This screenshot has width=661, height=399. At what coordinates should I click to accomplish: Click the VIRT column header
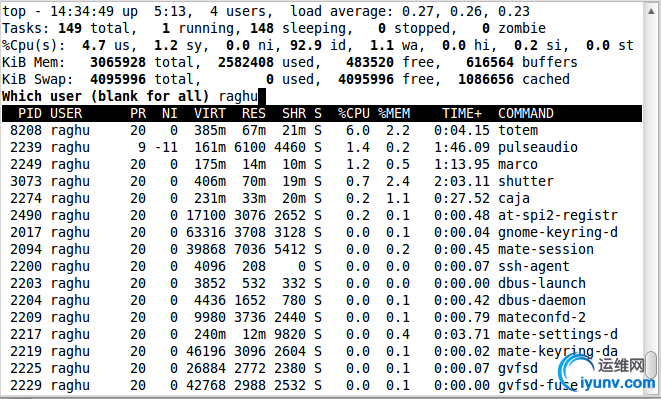coord(210,113)
